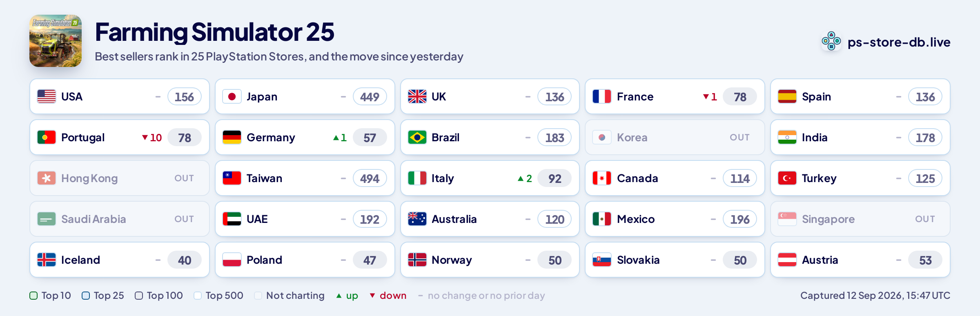Viewport: 980px width, 316px height.
Task: Click the Top 25 legend box
Action: 86,296
